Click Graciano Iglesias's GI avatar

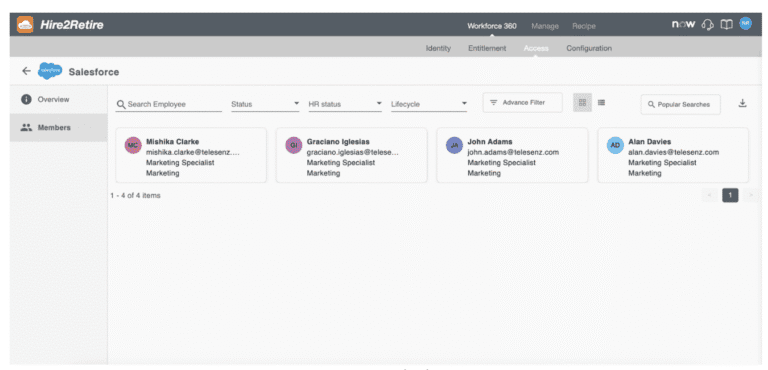pos(293,145)
